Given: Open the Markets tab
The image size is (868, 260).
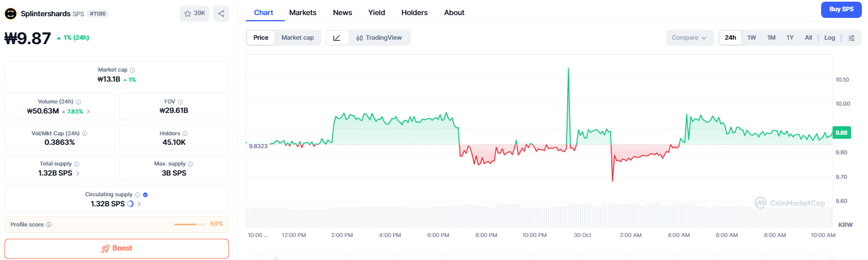Looking at the screenshot, I should [x=303, y=12].
